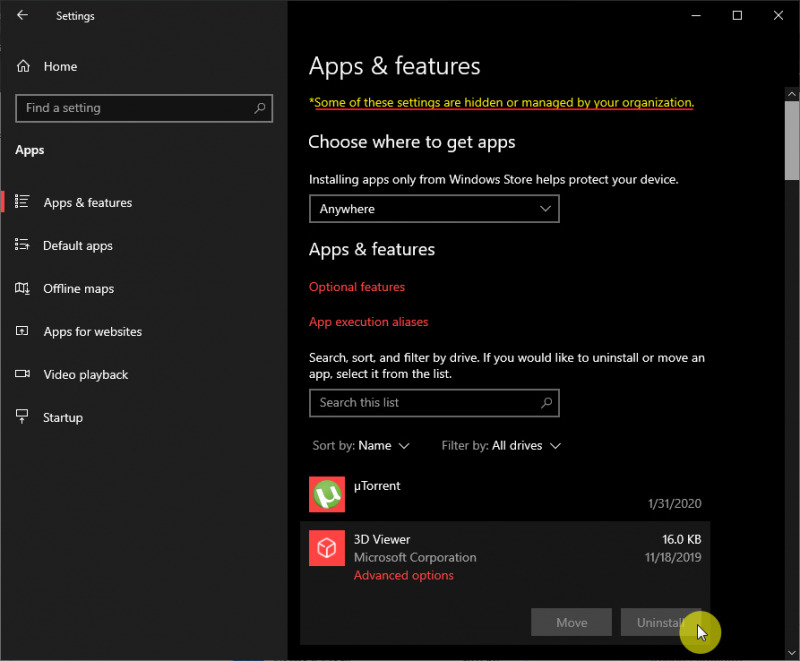Click the 16.0 KB size value
800x661 pixels.
pyautogui.click(x=681, y=540)
